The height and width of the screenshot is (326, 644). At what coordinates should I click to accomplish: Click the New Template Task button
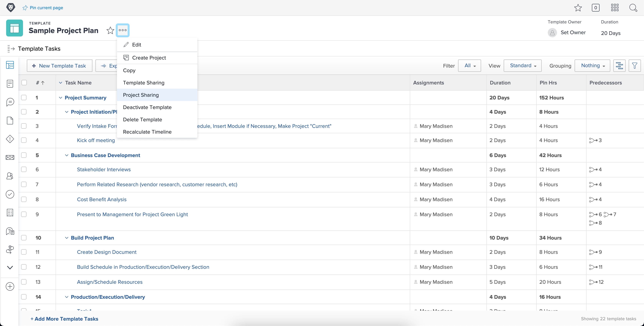59,66
